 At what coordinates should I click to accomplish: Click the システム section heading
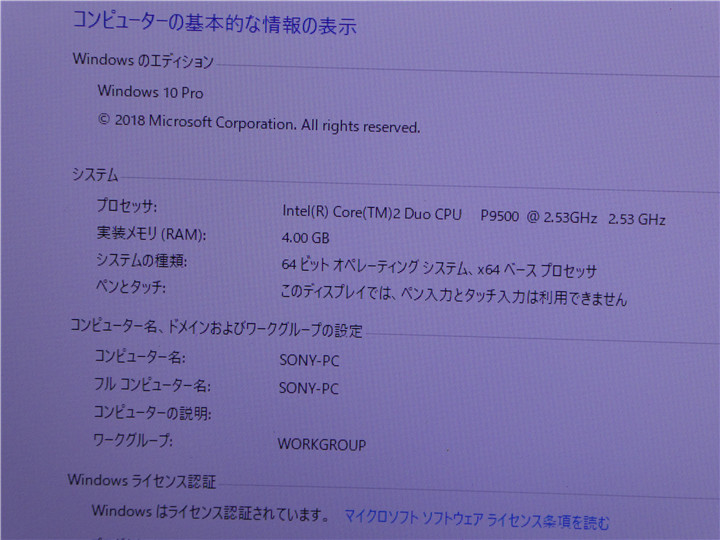pos(95,174)
